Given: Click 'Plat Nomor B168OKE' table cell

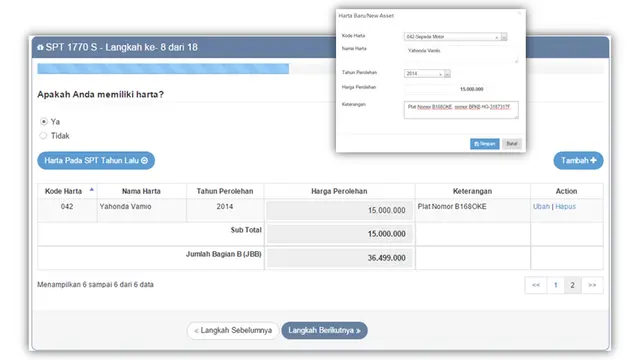Looking at the screenshot, I should pyautogui.click(x=472, y=210).
